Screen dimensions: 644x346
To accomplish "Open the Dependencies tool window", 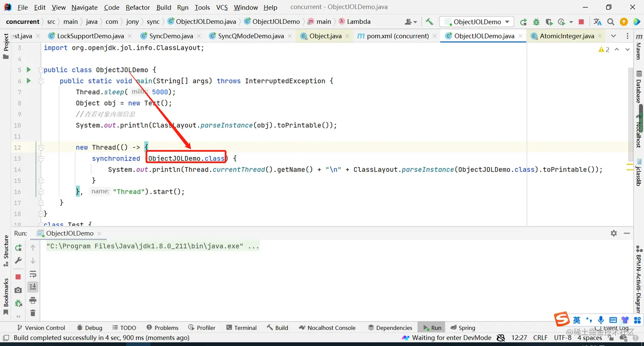I will click(x=390, y=328).
